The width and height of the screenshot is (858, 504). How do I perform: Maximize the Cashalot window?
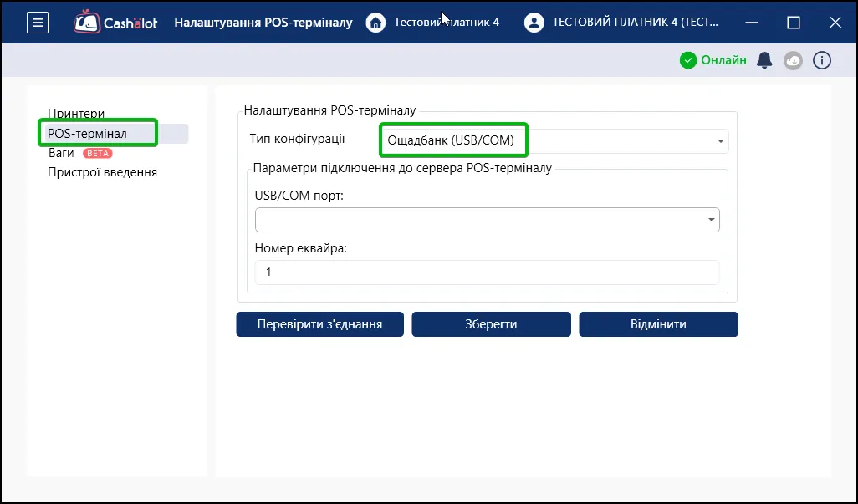794,23
